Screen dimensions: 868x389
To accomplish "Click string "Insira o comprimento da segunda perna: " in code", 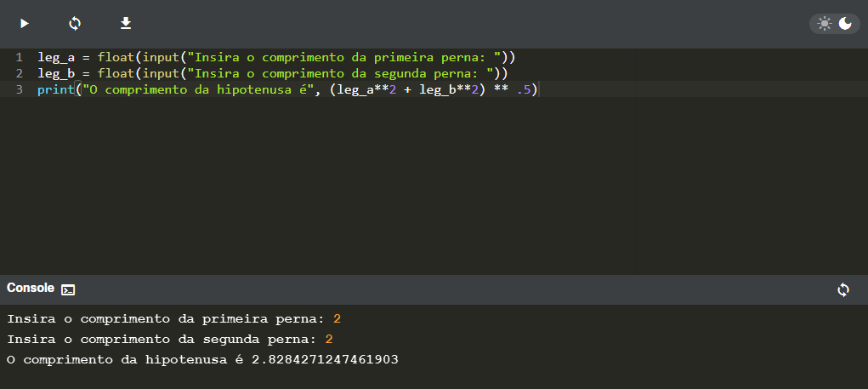I will click(x=340, y=73).
